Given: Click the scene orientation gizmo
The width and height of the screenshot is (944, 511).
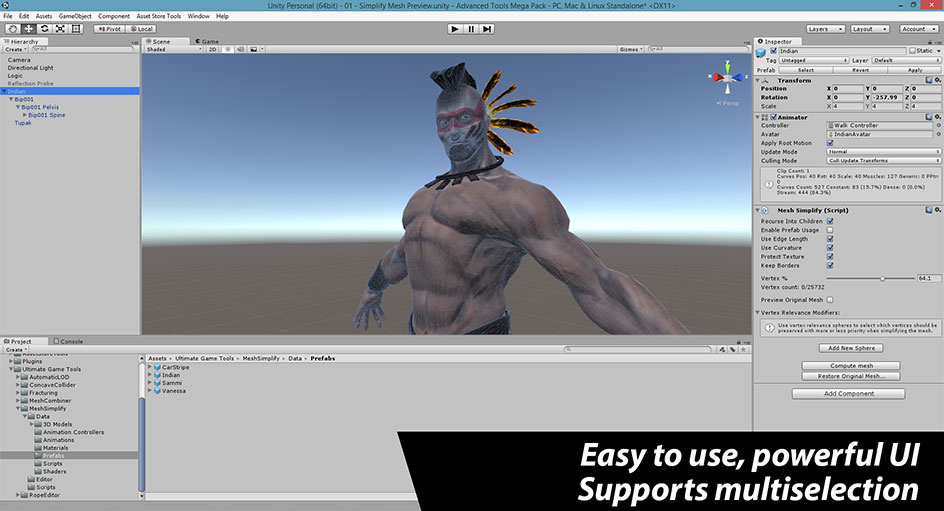Looking at the screenshot, I should (727, 77).
